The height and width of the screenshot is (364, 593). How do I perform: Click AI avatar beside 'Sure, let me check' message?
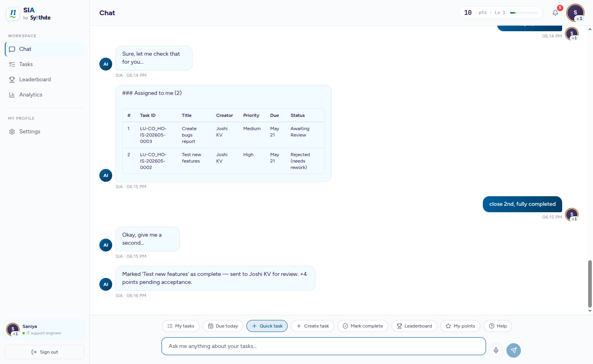(106, 64)
